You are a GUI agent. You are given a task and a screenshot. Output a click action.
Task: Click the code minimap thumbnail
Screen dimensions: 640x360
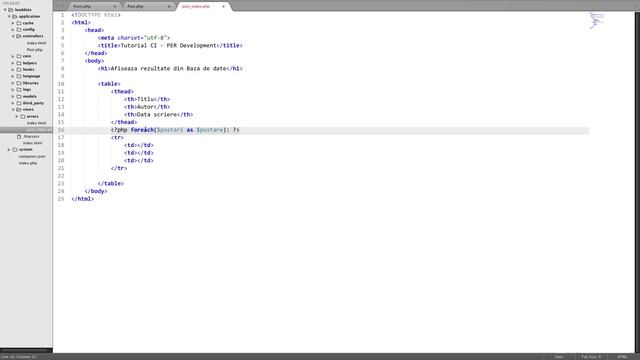(x=597, y=20)
